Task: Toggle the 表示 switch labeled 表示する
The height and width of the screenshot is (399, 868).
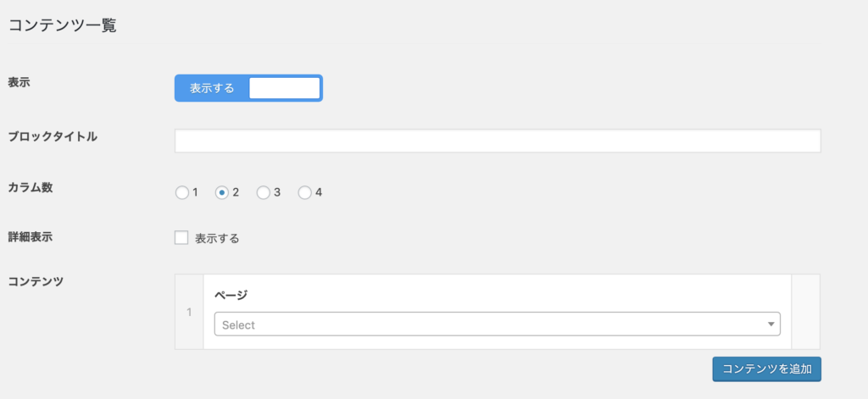Action: coord(248,88)
